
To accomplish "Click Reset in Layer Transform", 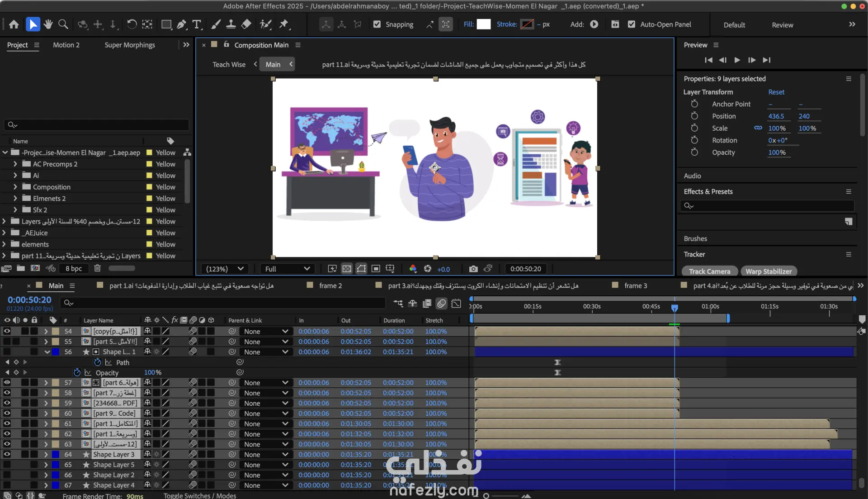I will point(776,92).
